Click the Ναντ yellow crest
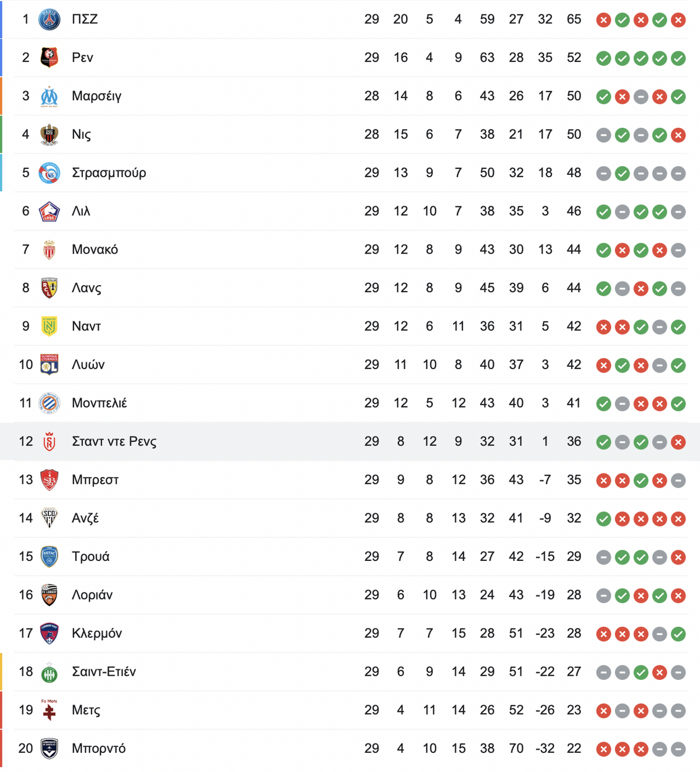The image size is (700, 772). pyautogui.click(x=49, y=326)
